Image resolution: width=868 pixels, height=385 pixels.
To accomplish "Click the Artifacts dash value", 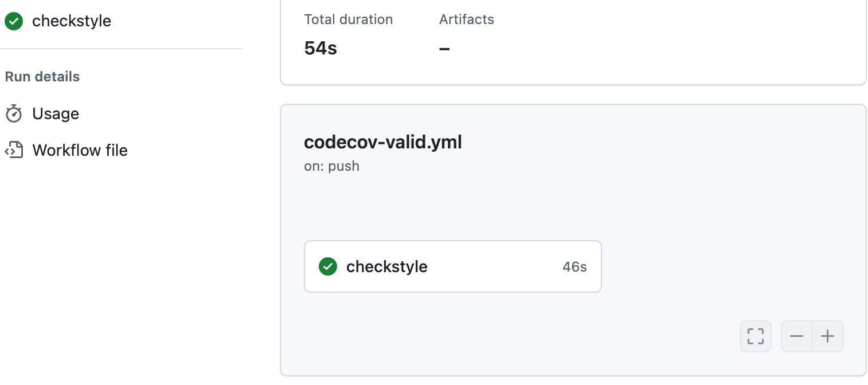I will (444, 48).
